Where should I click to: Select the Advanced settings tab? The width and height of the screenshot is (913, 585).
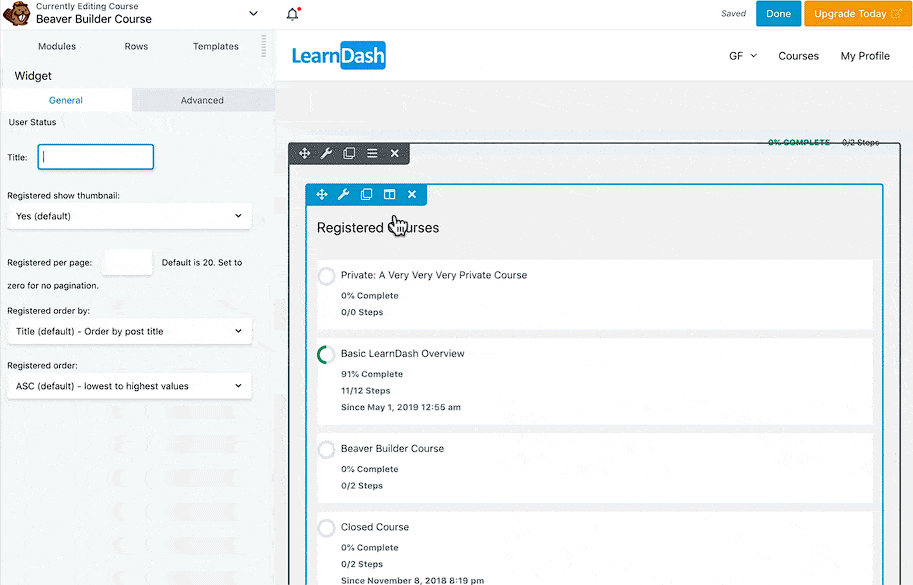[202, 100]
